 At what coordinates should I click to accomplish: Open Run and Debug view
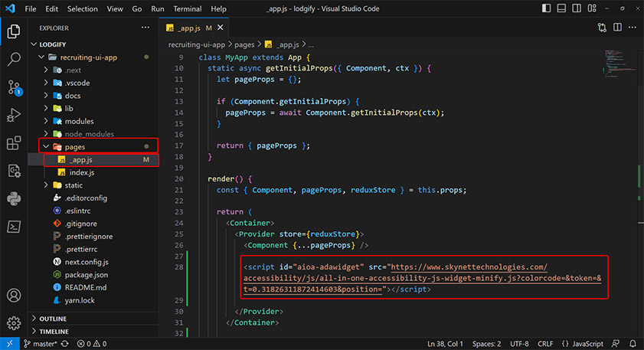tap(14, 116)
